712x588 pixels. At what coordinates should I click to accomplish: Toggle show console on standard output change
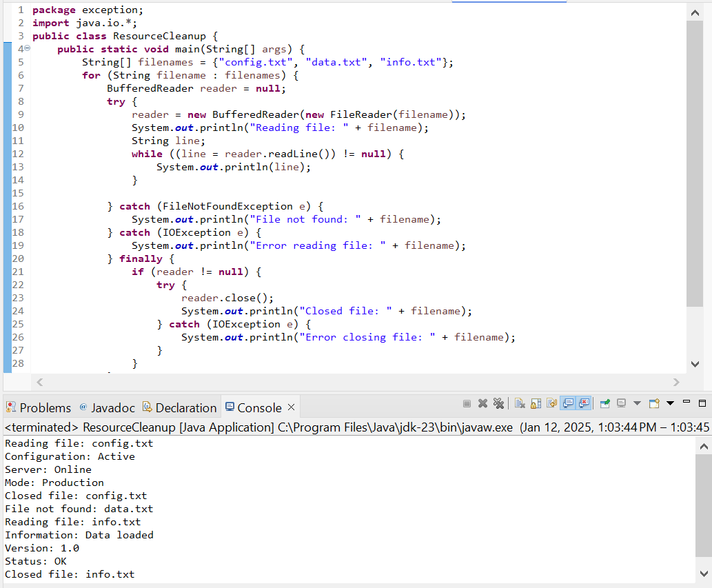tap(568, 403)
